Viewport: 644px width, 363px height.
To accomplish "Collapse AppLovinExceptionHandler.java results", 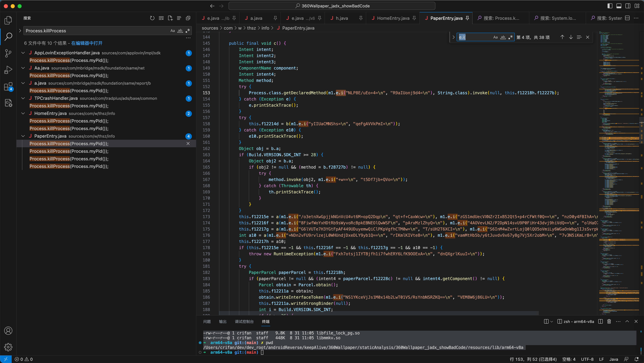I will (23, 53).
